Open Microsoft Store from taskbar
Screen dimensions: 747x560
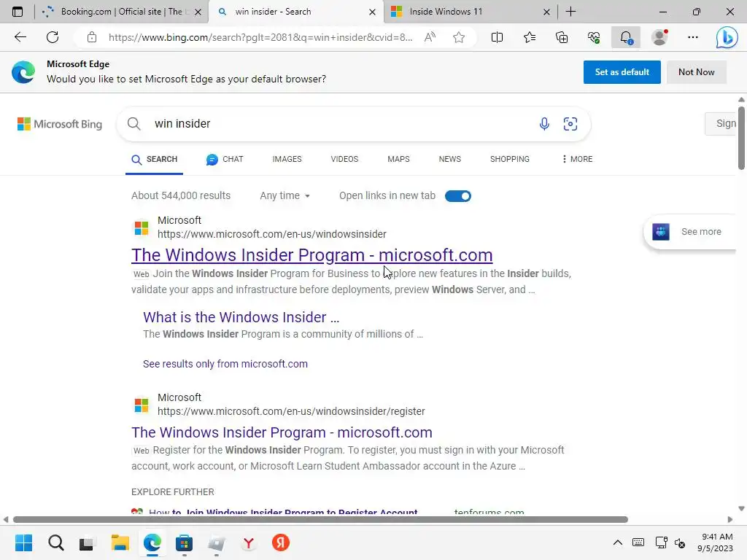click(x=184, y=542)
